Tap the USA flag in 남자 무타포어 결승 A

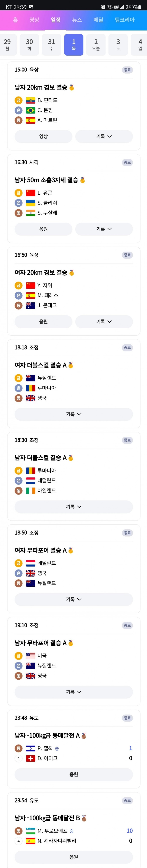pos(31,655)
